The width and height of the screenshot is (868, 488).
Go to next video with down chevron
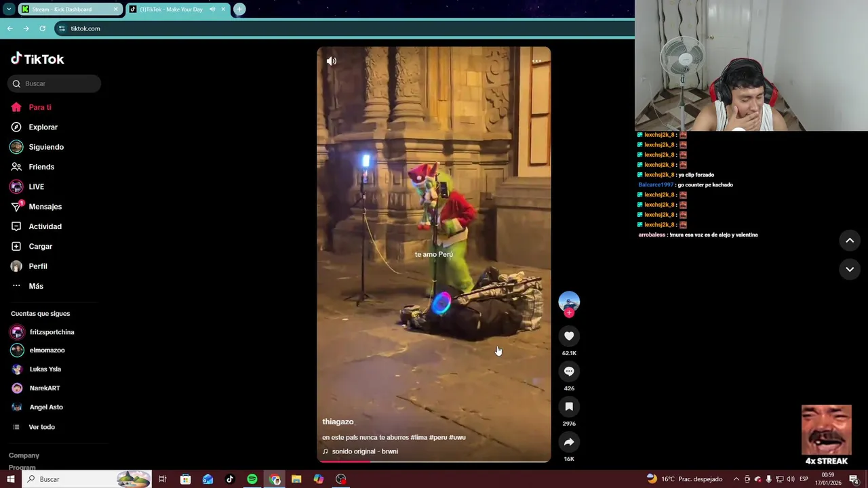click(x=850, y=269)
